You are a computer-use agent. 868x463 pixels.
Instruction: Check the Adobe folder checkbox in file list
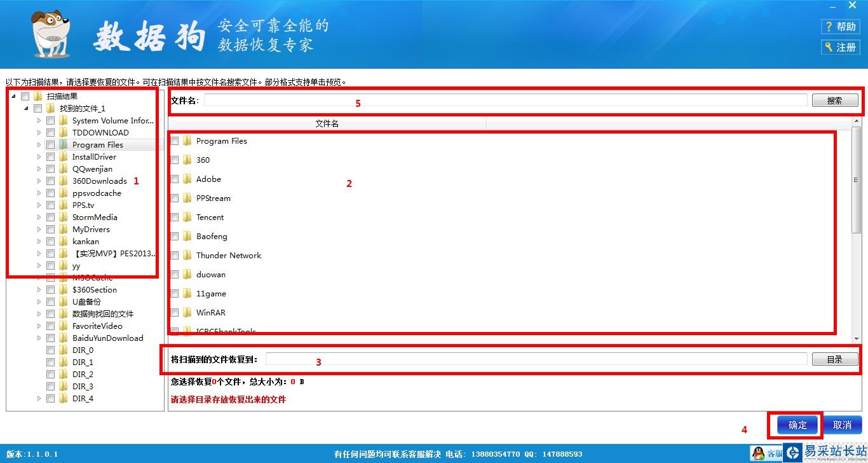click(175, 179)
